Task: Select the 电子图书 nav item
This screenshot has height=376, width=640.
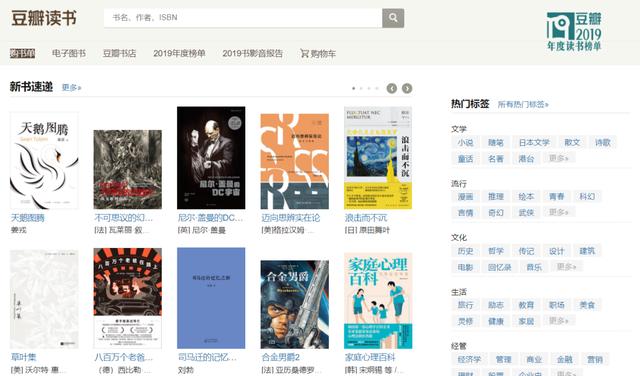Action: point(69,53)
